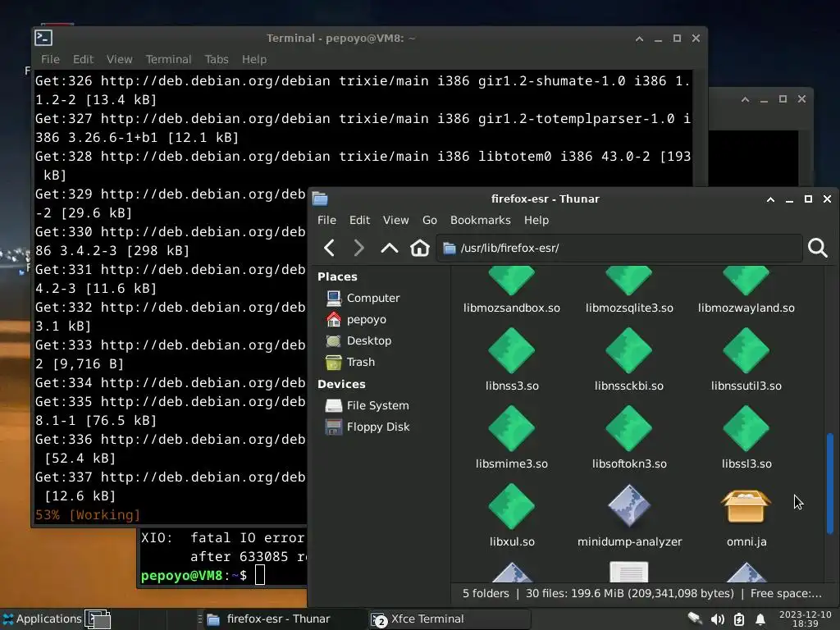This screenshot has width=840, height=630.
Task: Select omni.ja archive icon
Action: pos(746,506)
